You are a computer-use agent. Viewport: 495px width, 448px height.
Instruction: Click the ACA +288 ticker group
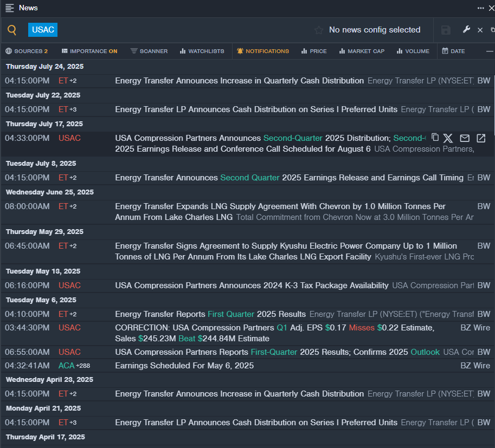pyautogui.click(x=74, y=366)
